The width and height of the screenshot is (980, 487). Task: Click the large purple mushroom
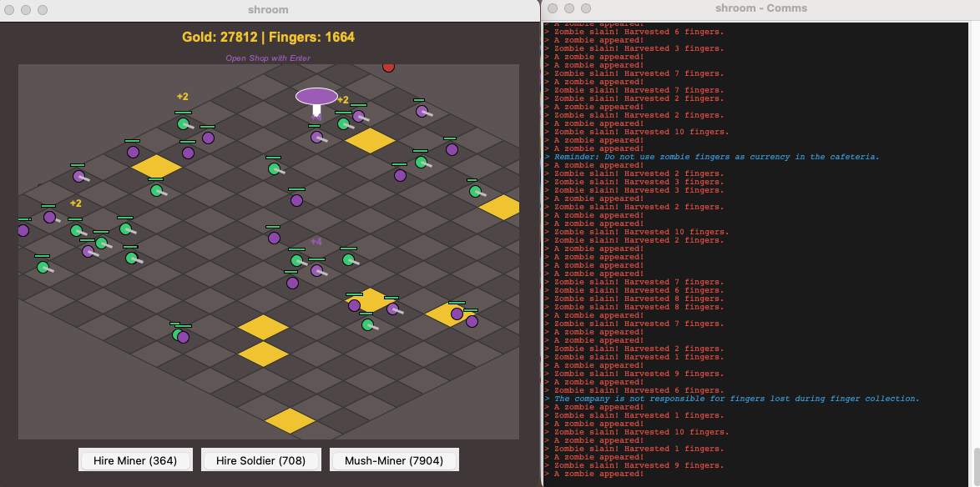[317, 102]
